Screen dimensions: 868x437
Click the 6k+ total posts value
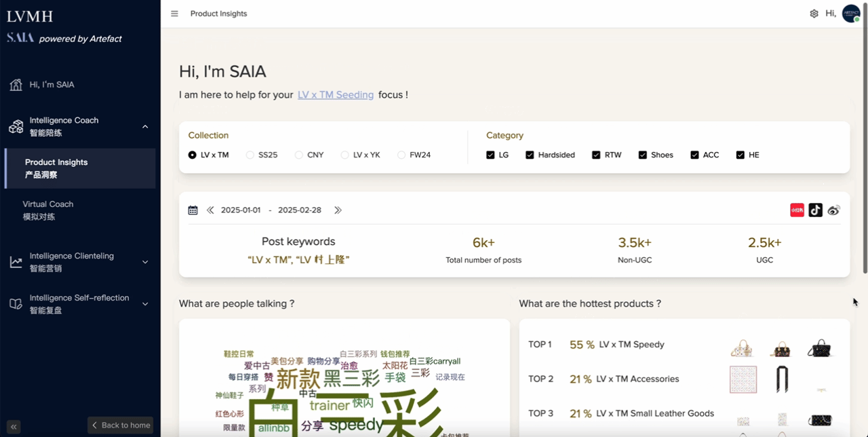[x=484, y=242]
